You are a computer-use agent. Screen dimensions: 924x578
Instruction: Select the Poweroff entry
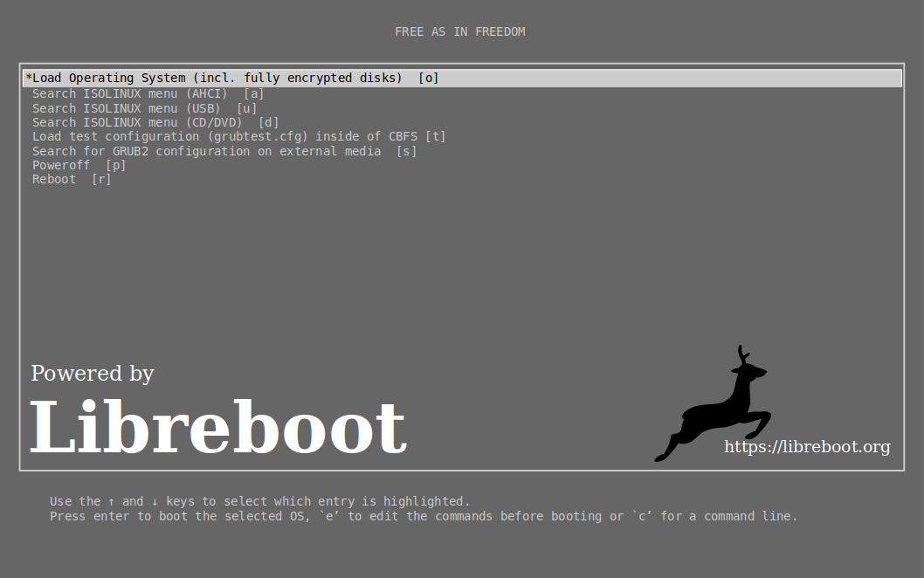[x=79, y=166]
